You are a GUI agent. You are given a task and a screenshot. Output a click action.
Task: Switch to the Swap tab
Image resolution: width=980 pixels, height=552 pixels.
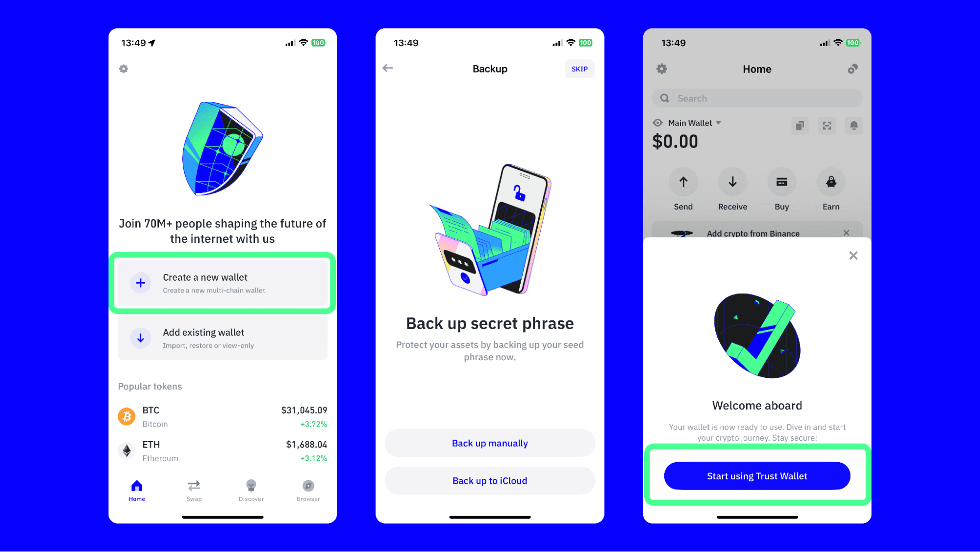(x=193, y=490)
